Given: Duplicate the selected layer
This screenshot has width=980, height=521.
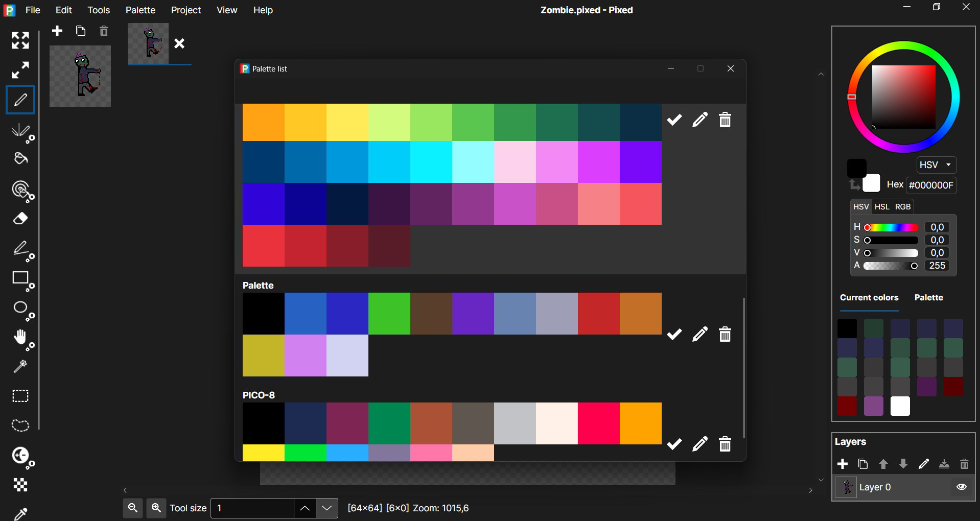Looking at the screenshot, I should point(863,464).
